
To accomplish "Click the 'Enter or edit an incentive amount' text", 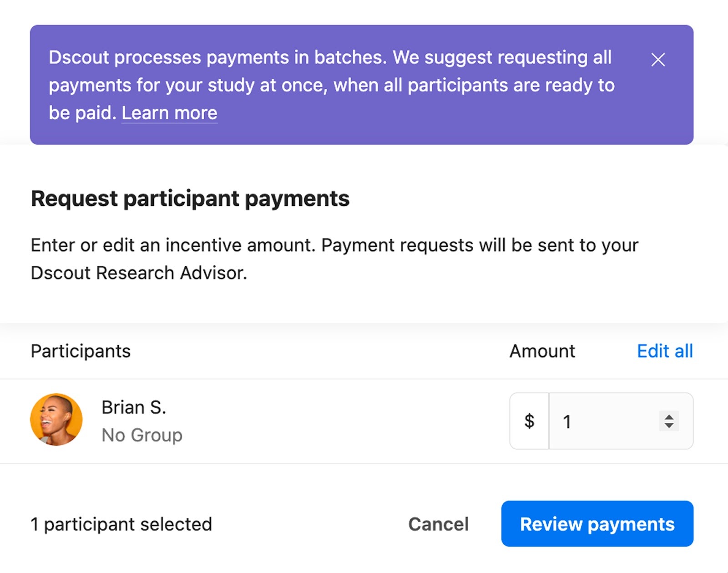I will tap(173, 245).
